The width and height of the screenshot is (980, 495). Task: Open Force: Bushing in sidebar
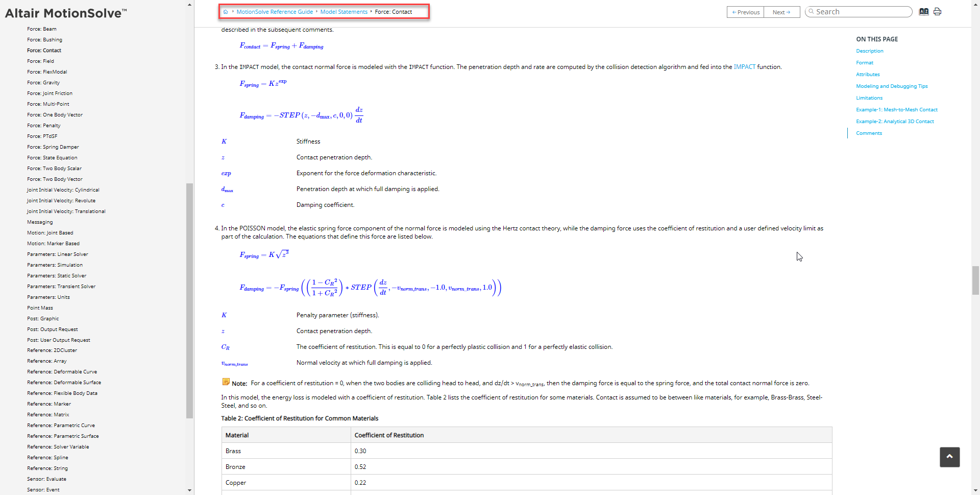pos(44,40)
